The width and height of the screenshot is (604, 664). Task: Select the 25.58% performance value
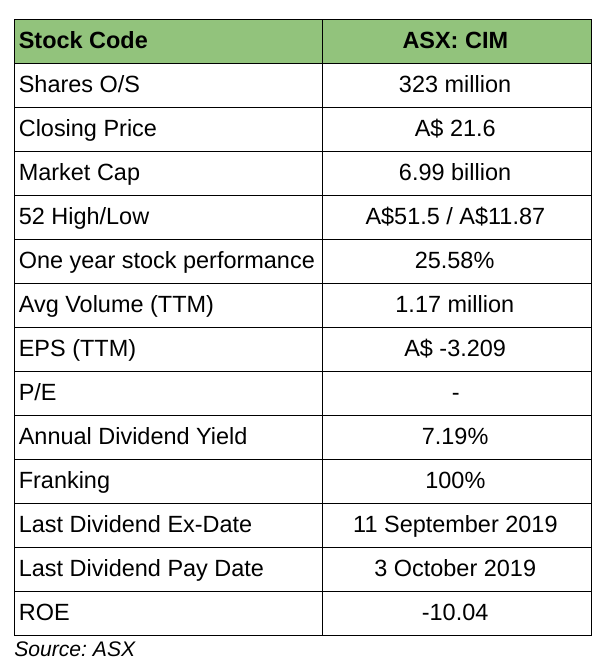click(x=455, y=261)
